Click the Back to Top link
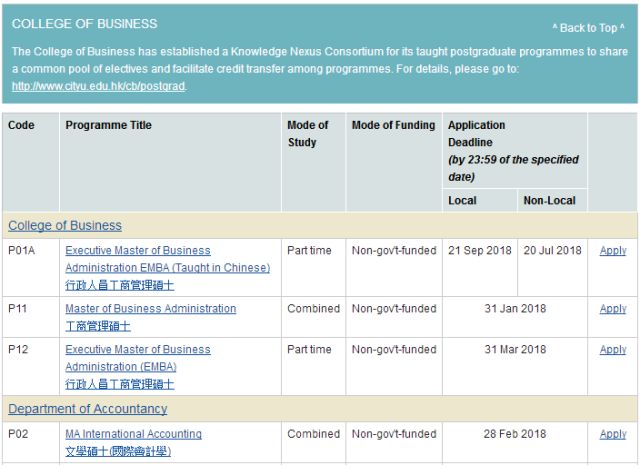This screenshot has height=465, width=640. click(588, 28)
